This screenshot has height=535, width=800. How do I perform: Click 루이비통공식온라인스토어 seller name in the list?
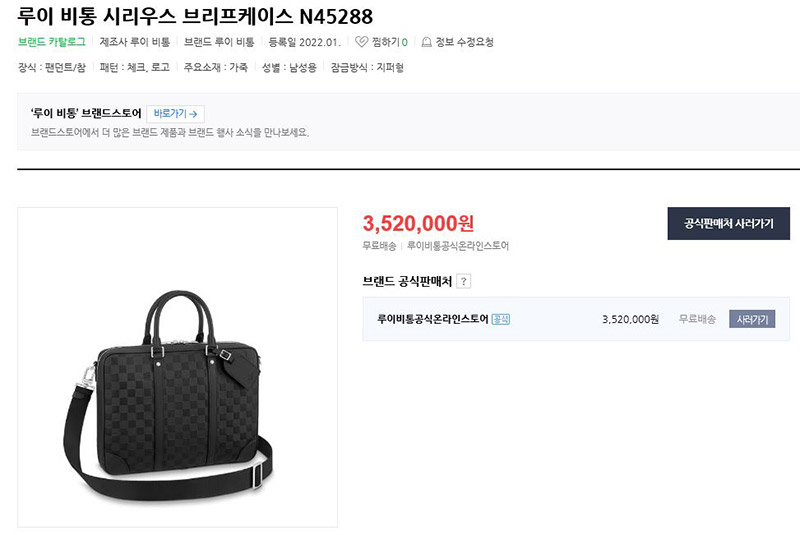coord(433,319)
